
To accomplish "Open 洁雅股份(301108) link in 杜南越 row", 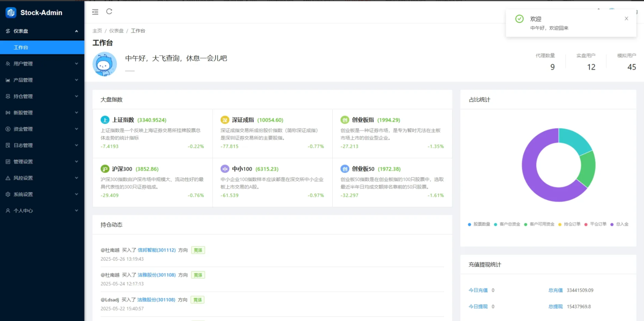I will [156, 275].
